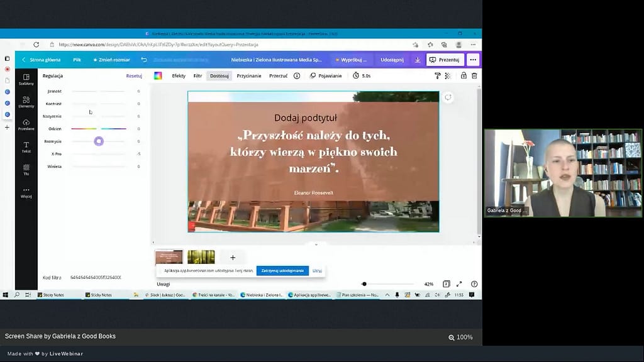Open the Tło background panel
This screenshot has width=644, height=362.
26,170
